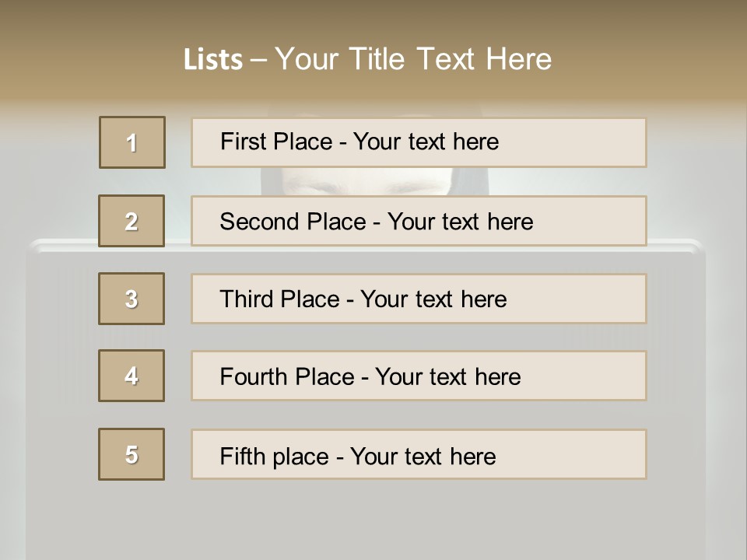Select the number 4 box

pos(132,376)
